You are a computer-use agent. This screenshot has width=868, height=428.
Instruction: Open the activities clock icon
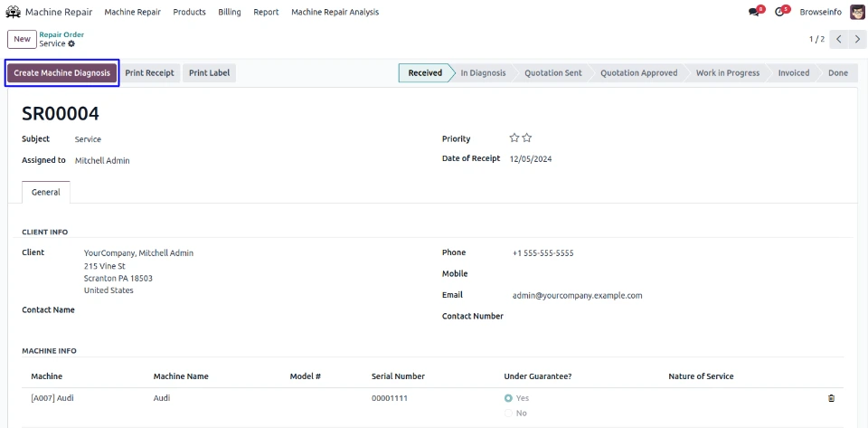[x=779, y=12]
